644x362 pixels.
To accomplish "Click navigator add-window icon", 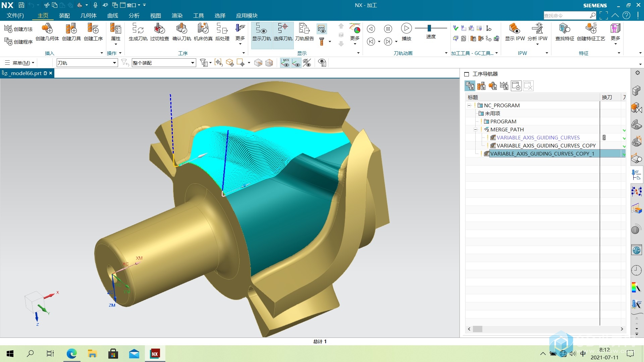I will click(516, 86).
